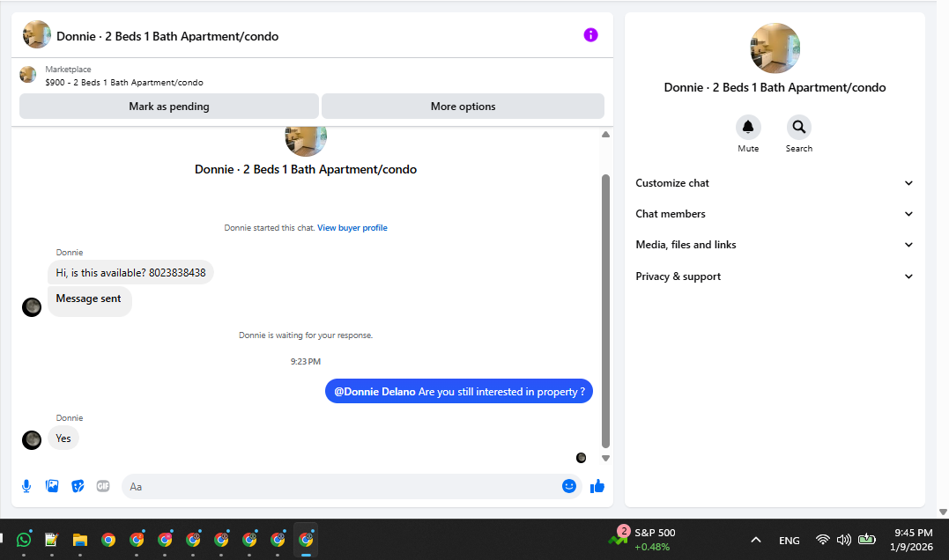
Task: Click the page scroll-down arrow at bottom right
Action: pos(943,512)
